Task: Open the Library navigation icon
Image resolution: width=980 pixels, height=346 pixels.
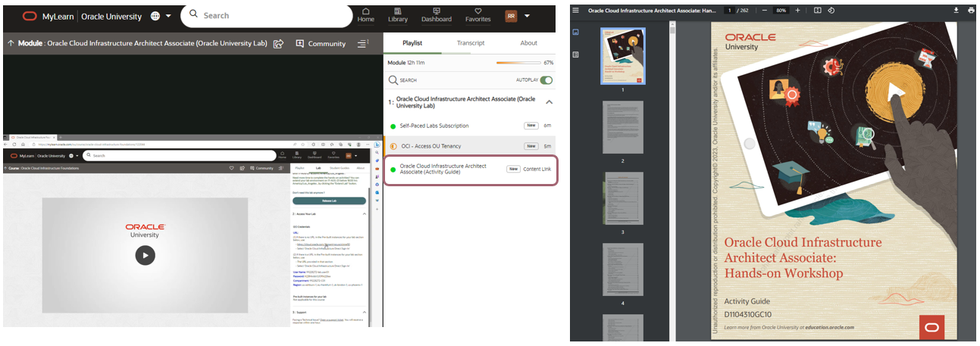Action: pos(399,15)
